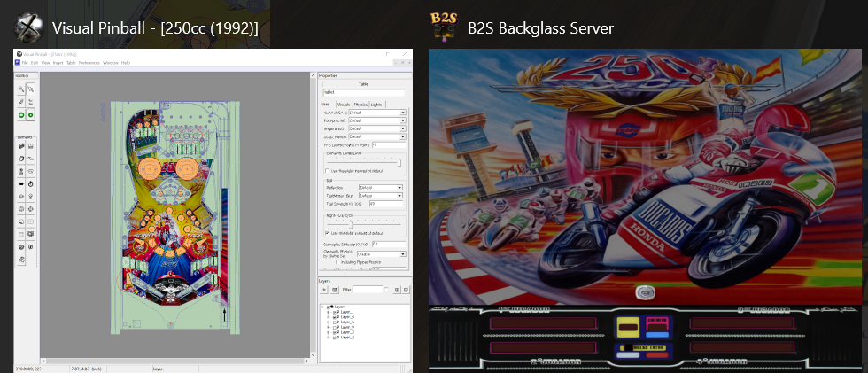Pick the Plunger element tool
The height and width of the screenshot is (373, 868).
click(21, 170)
